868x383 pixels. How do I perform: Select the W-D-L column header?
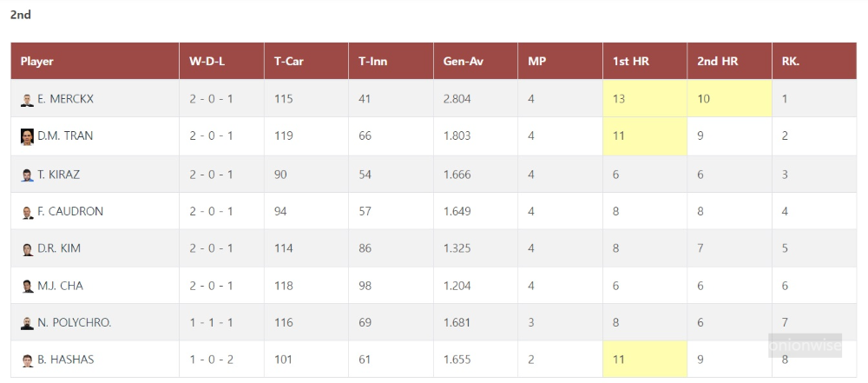[x=221, y=61]
